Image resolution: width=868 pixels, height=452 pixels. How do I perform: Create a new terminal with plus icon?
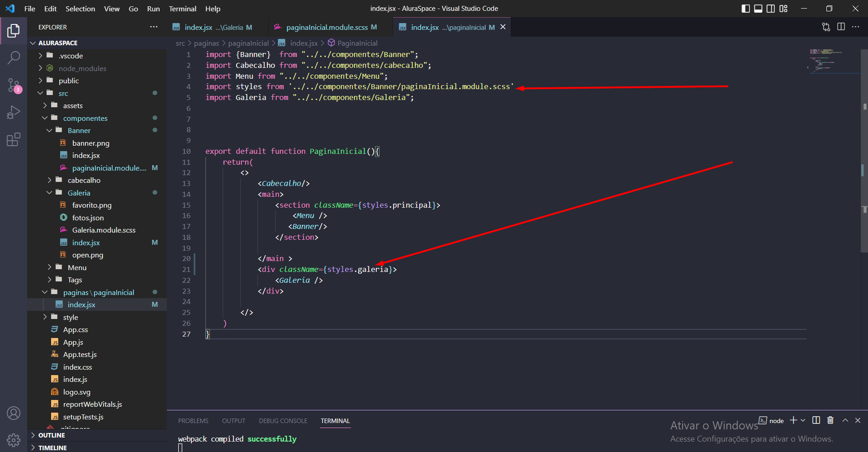(x=793, y=420)
